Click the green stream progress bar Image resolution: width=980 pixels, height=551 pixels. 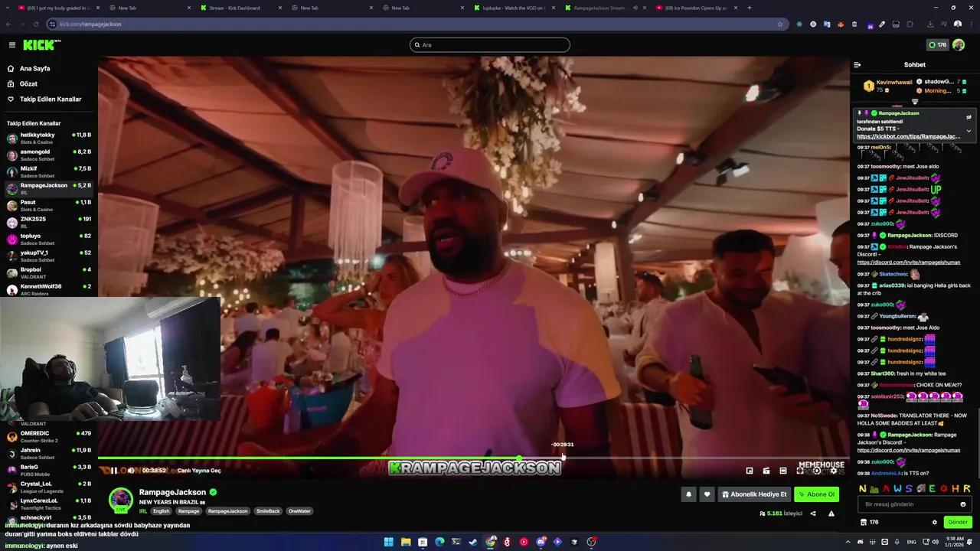[309, 458]
